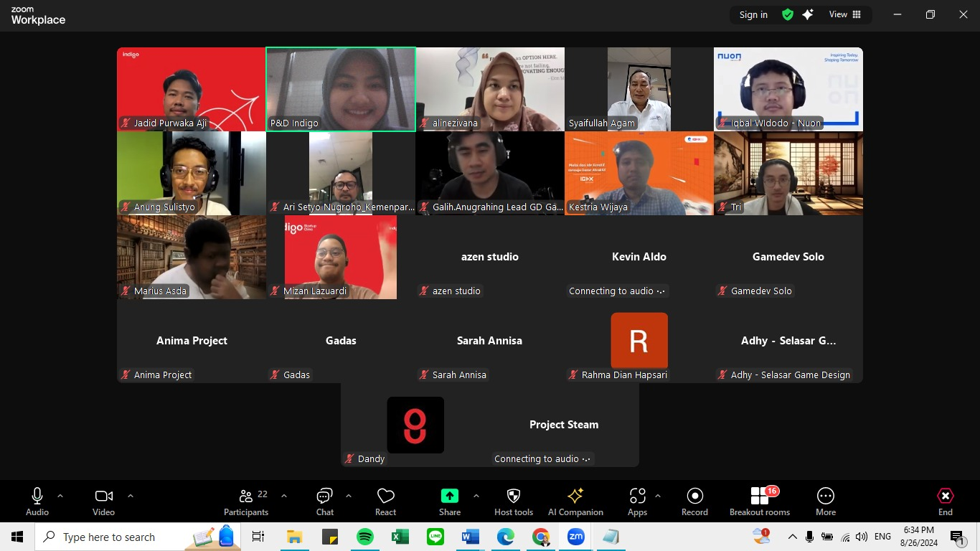The height and width of the screenshot is (551, 980).
Task: Click the system volume speaker icon
Action: click(862, 537)
